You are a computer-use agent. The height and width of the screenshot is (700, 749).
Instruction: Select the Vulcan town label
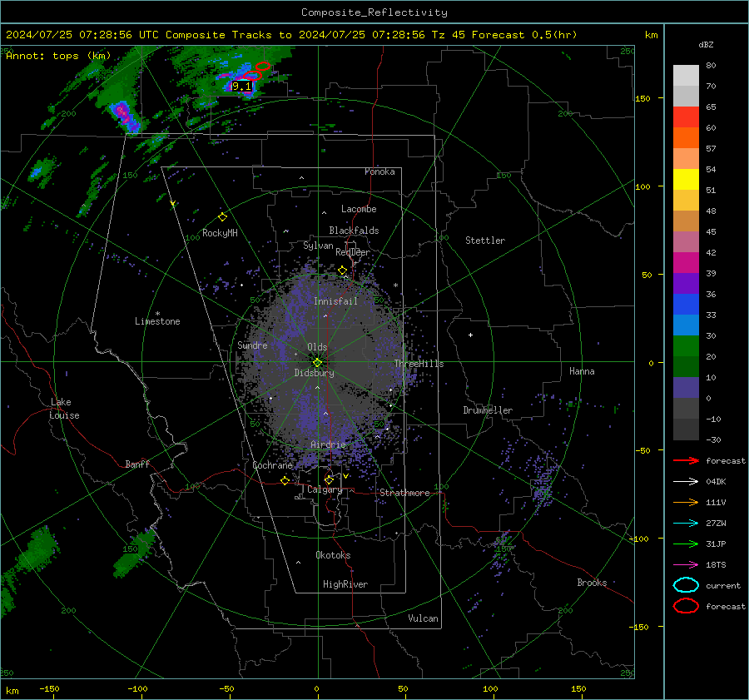coord(424,618)
